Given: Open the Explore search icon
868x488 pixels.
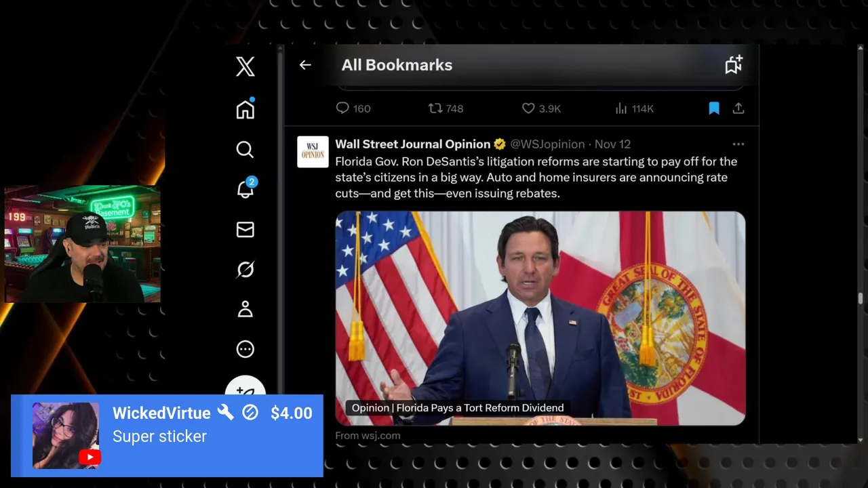Looking at the screenshot, I should click(245, 150).
